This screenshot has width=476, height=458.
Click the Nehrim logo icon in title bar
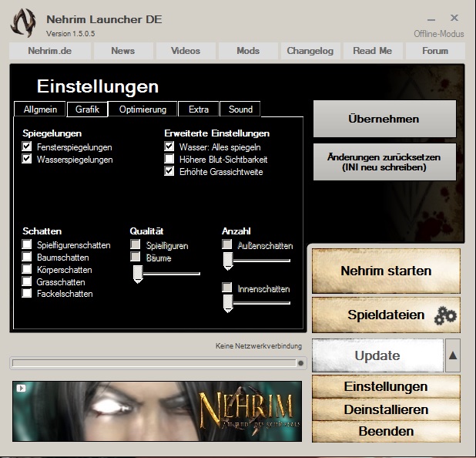coord(23,23)
